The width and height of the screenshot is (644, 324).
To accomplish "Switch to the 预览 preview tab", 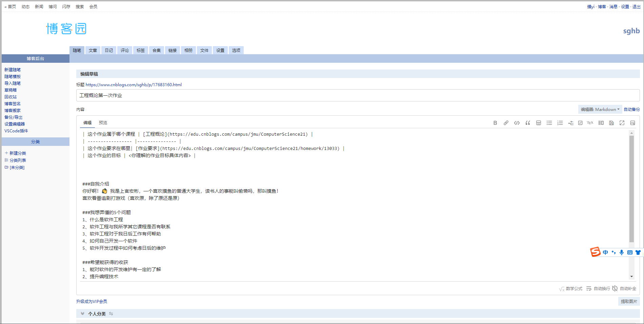I will coord(103,123).
